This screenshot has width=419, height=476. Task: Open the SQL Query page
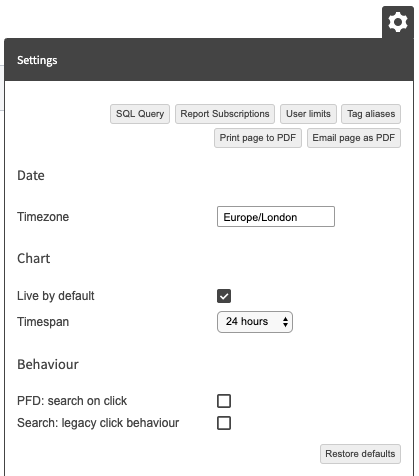point(140,114)
